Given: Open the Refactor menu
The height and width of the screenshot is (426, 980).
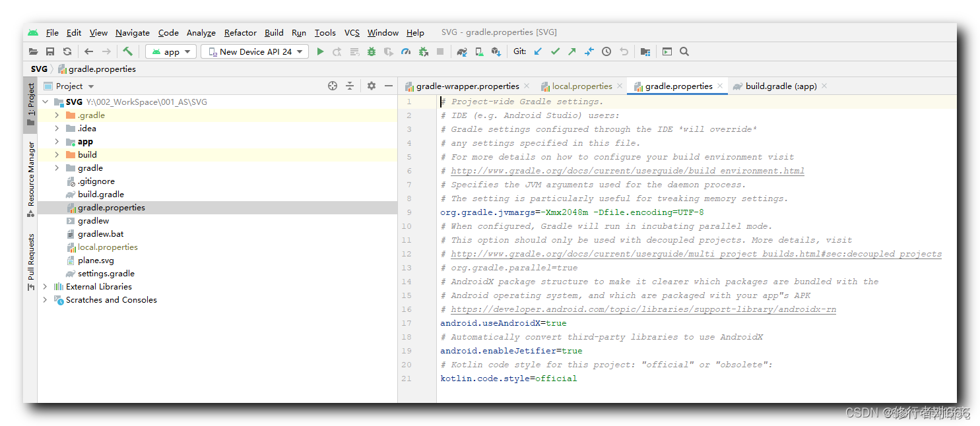Looking at the screenshot, I should [x=240, y=32].
